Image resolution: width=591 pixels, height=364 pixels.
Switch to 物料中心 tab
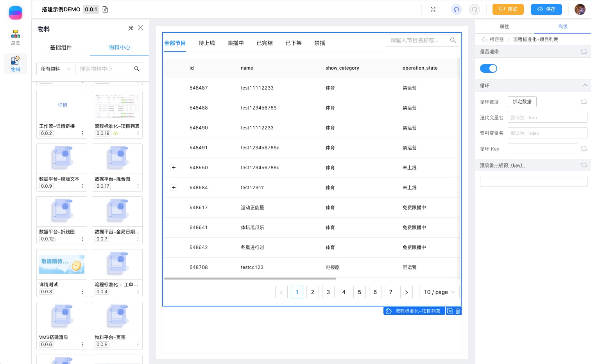coord(120,47)
